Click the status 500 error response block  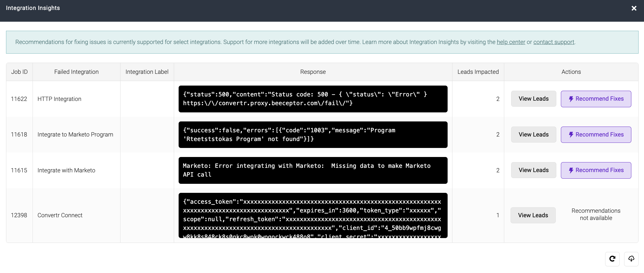pos(313,99)
